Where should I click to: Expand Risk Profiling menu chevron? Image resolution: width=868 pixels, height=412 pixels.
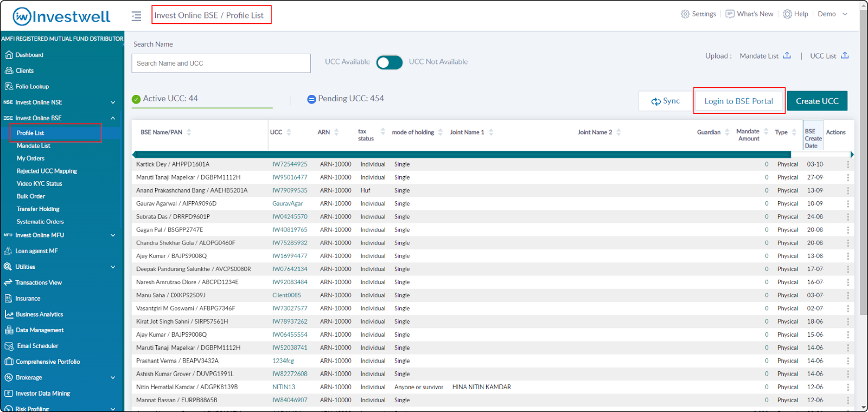tap(113, 409)
